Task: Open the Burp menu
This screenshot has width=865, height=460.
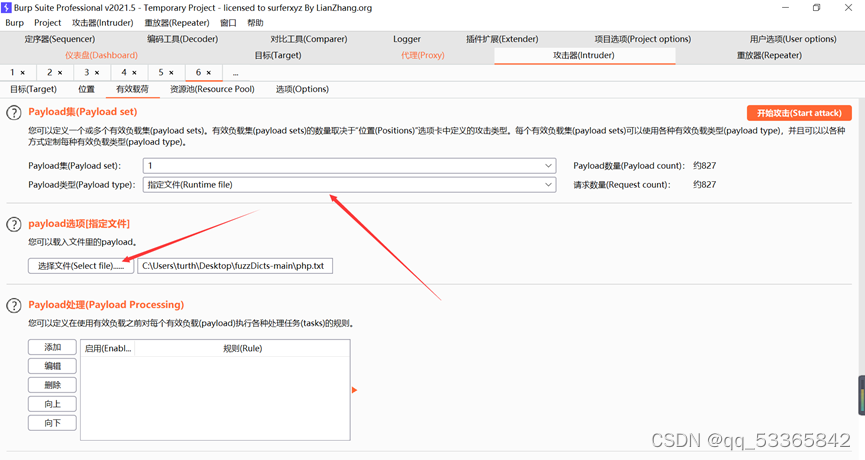Action: click(x=14, y=23)
